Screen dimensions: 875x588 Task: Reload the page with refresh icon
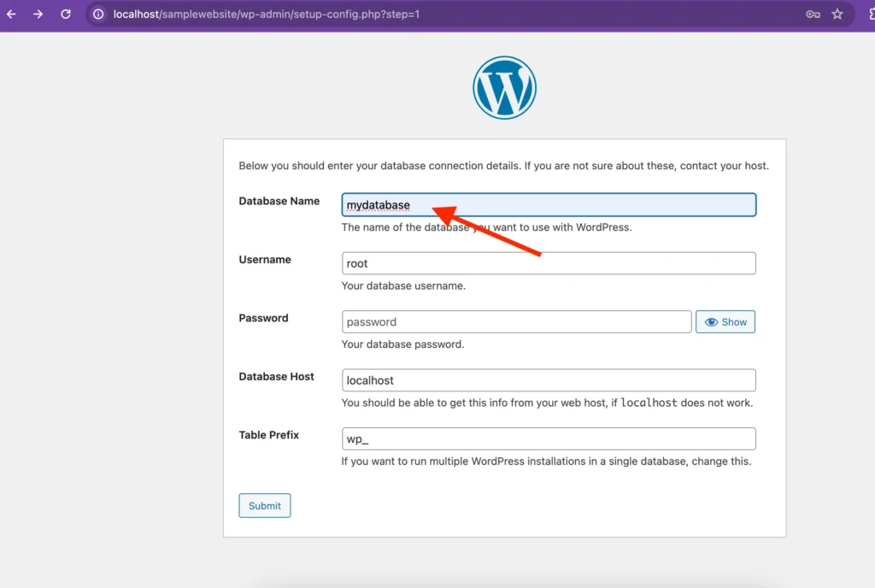66,14
